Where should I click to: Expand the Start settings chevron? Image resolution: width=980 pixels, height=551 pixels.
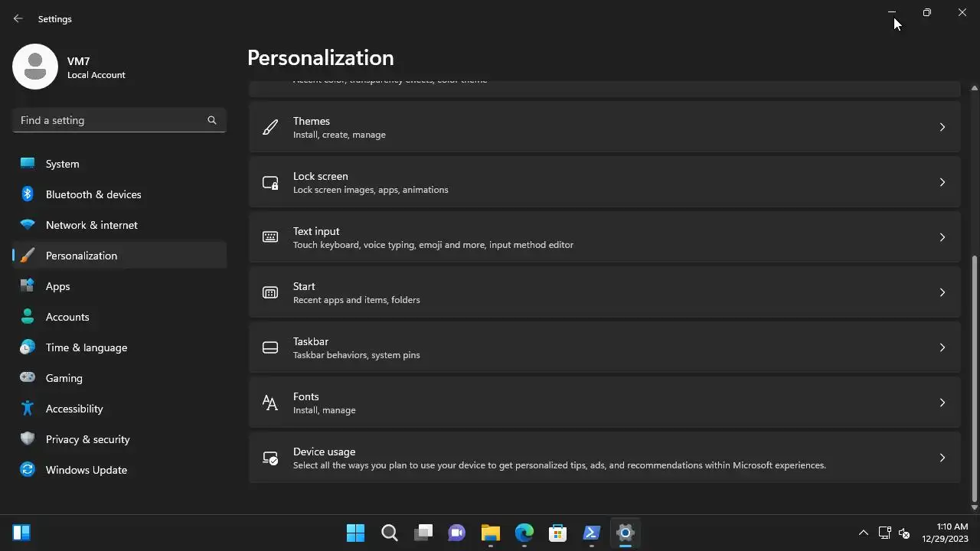coord(942,292)
